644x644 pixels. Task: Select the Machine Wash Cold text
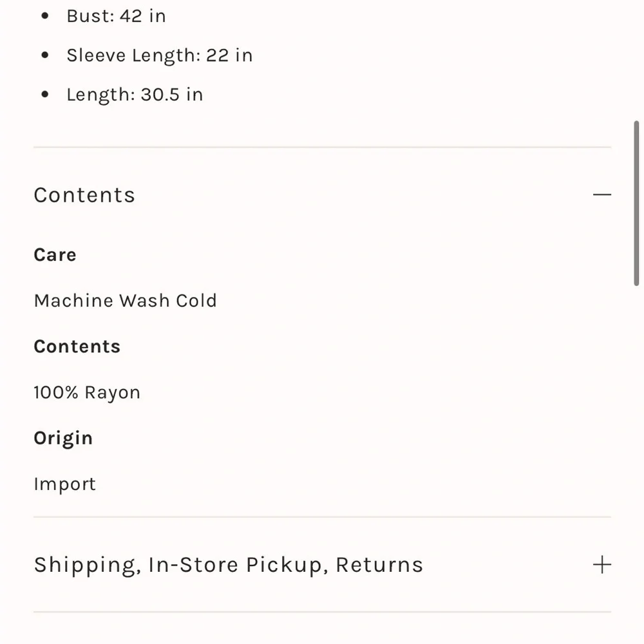[x=126, y=300]
